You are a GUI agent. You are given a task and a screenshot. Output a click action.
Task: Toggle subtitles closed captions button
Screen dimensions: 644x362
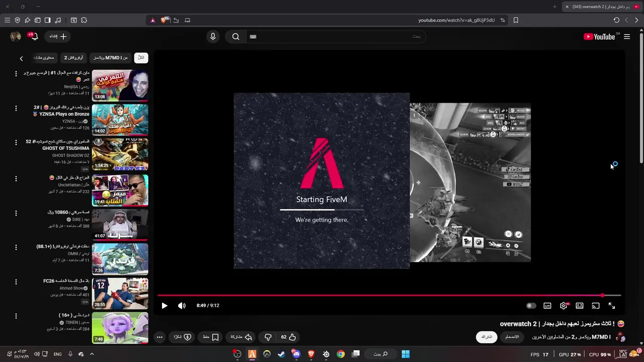point(547,306)
